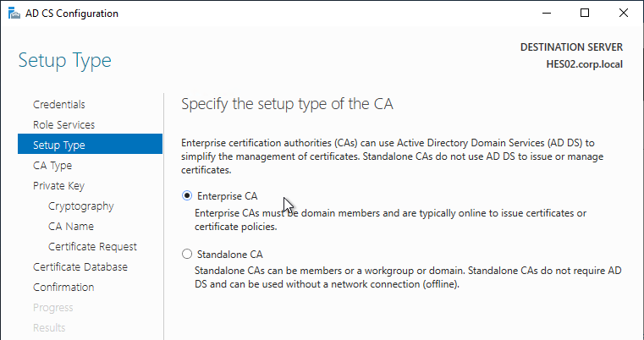The width and height of the screenshot is (644, 340).
Task: Navigate to the Private Key step
Action: [58, 185]
